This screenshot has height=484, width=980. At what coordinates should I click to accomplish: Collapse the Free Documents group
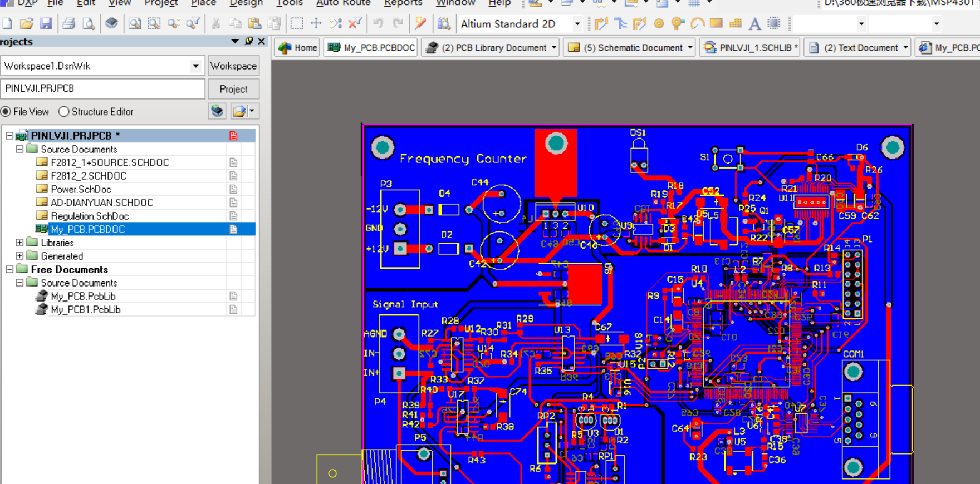coord(9,269)
